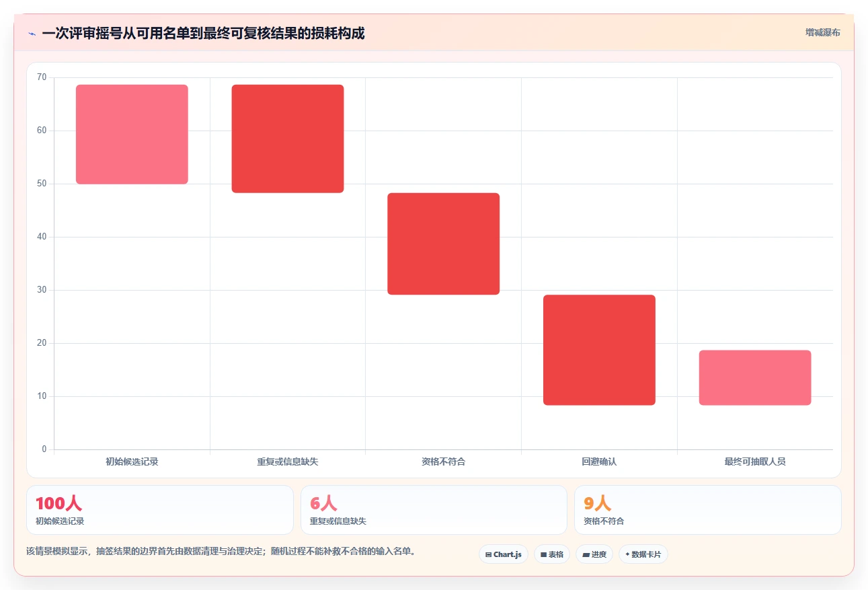868x590 pixels.
Task: Open the 6人 重复或信息缺失 stat card
Action: [434, 510]
